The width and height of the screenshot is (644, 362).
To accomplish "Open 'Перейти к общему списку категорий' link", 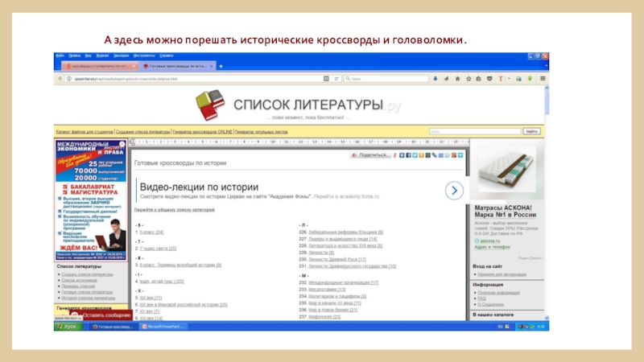I will (175, 210).
